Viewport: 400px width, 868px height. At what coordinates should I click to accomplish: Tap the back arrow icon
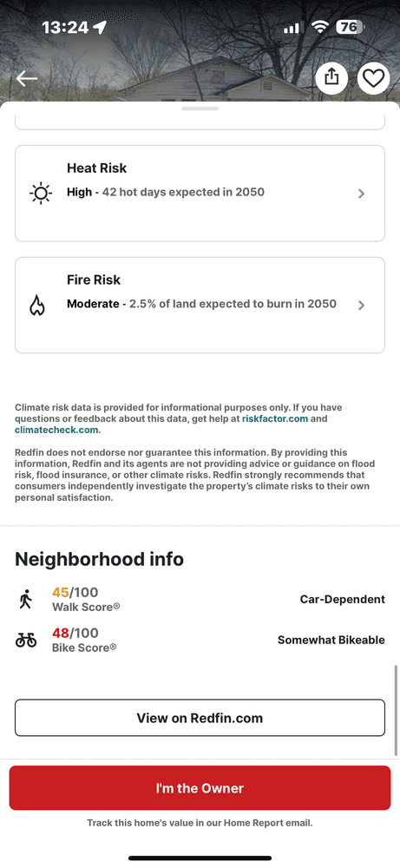[27, 79]
